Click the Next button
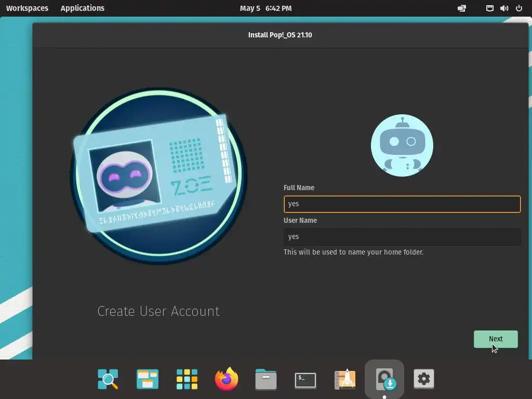The width and height of the screenshot is (532, 399). (496, 339)
